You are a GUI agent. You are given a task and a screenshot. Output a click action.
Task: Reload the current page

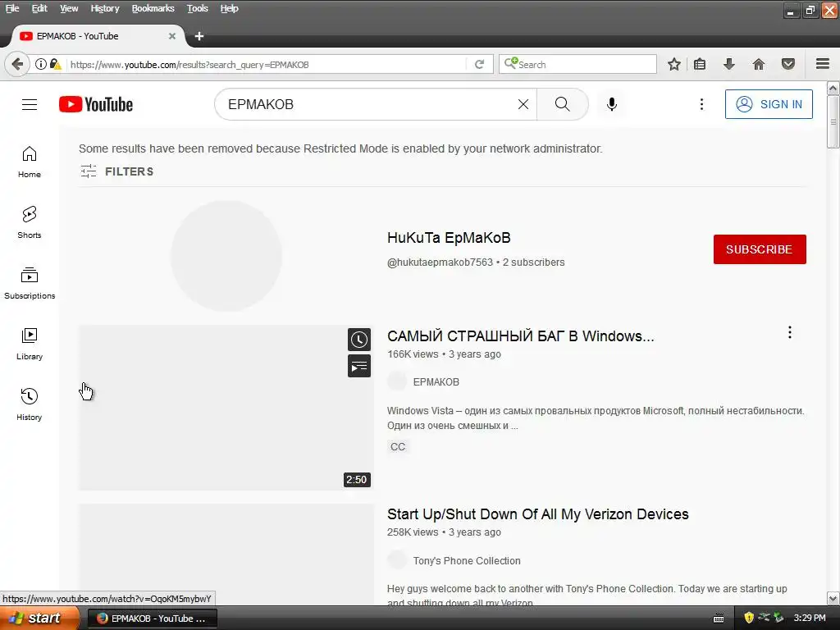coord(479,64)
